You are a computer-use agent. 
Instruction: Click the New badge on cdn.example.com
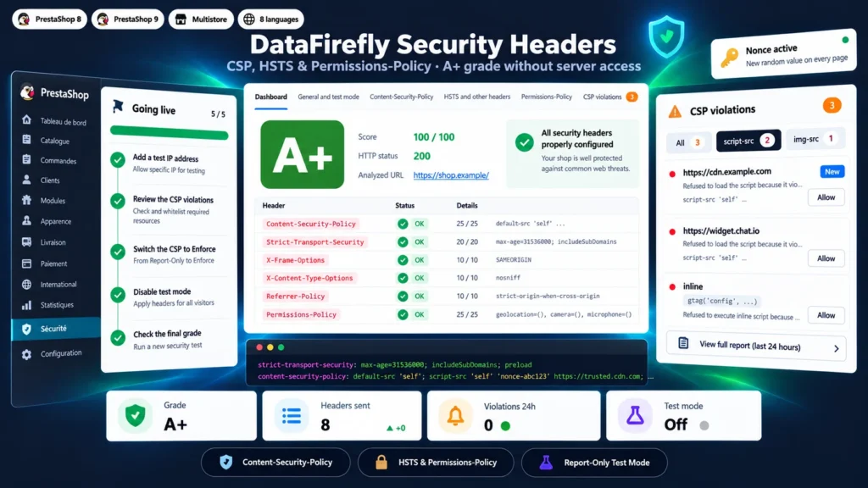[x=832, y=172]
